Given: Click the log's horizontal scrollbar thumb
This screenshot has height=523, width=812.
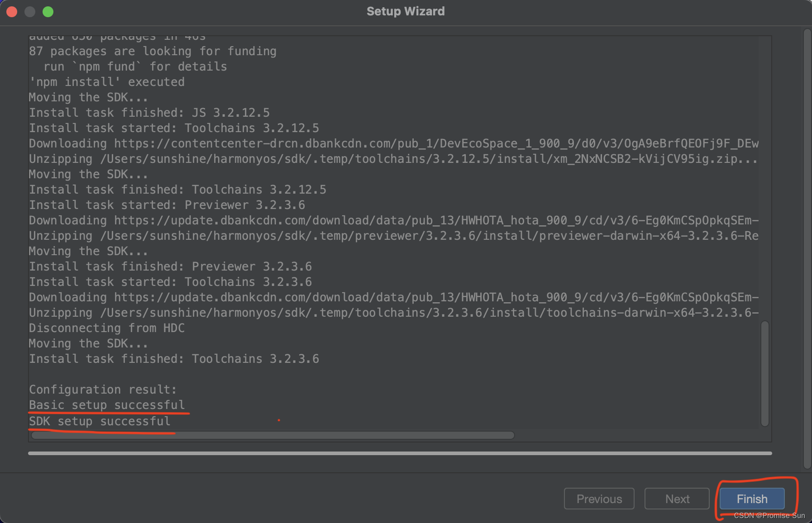Looking at the screenshot, I should coord(273,435).
